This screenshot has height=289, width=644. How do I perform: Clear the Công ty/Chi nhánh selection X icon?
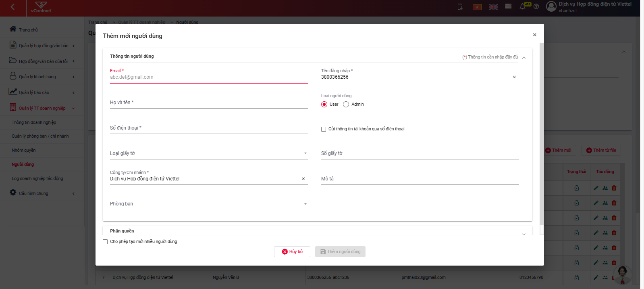pyautogui.click(x=303, y=179)
